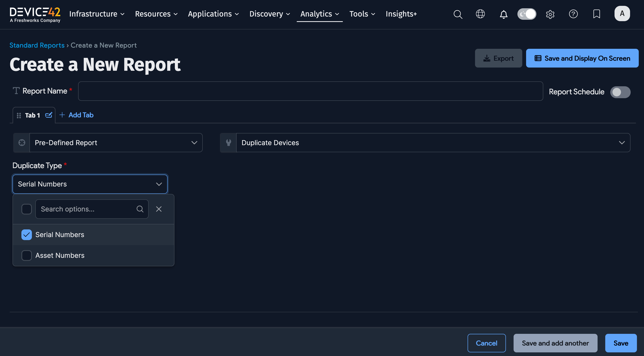Clear search with the X icon
Viewport: 644px width, 356px height.
159,209
